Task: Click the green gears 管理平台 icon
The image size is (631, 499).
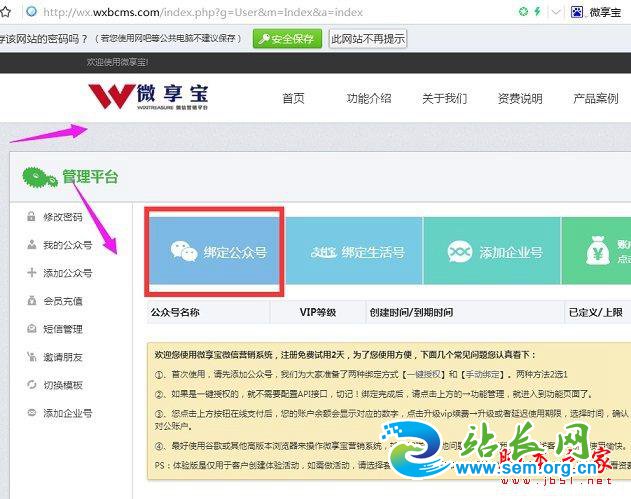Action: coord(39,178)
